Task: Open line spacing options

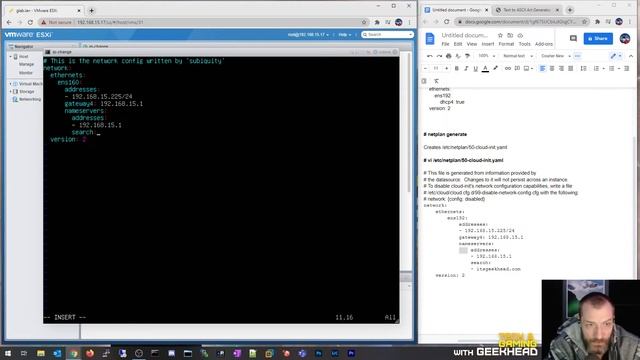Action: (583, 69)
